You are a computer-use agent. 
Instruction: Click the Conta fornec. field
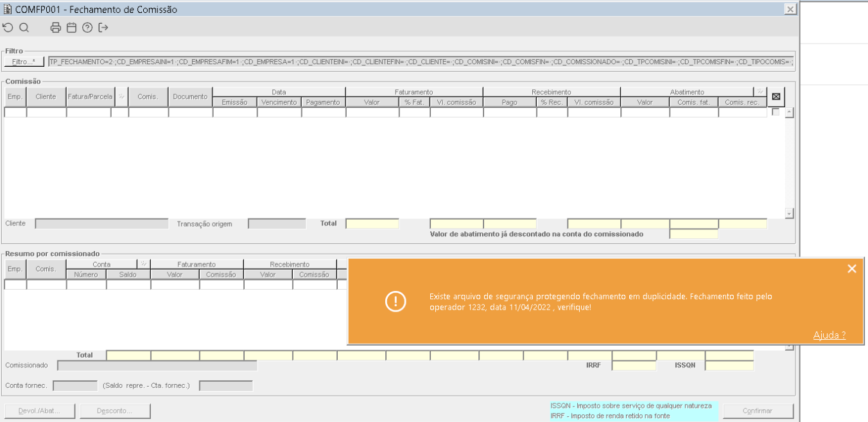point(74,385)
